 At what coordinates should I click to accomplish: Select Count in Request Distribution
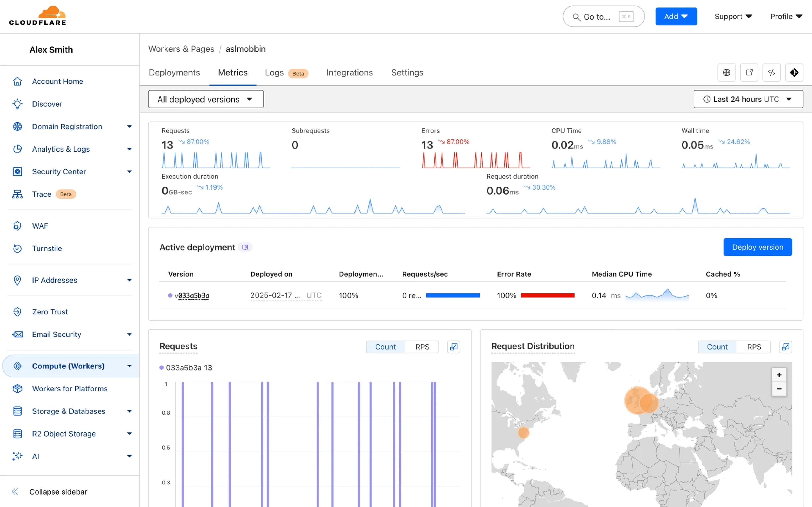pyautogui.click(x=717, y=347)
